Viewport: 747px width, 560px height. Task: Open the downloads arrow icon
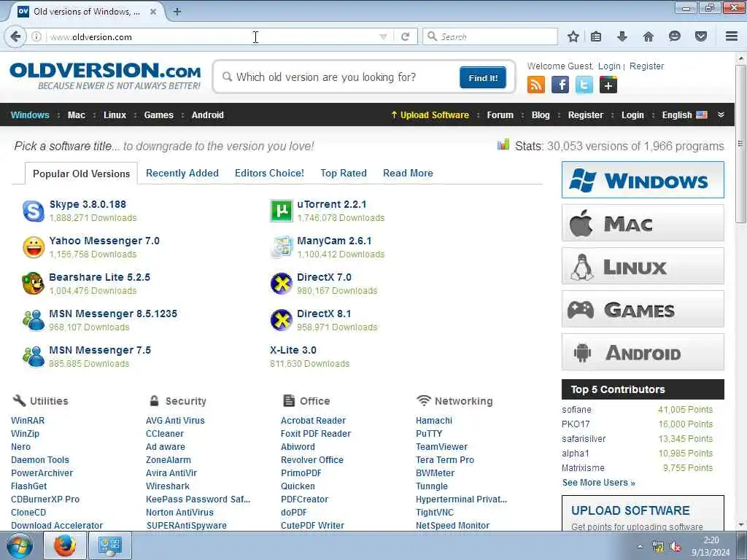622,36
